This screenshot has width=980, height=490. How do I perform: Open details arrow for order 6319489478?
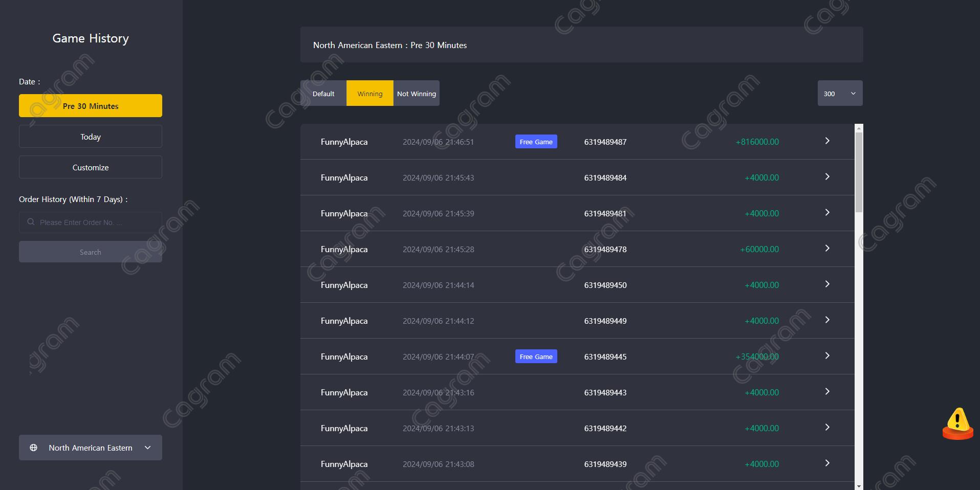827,249
